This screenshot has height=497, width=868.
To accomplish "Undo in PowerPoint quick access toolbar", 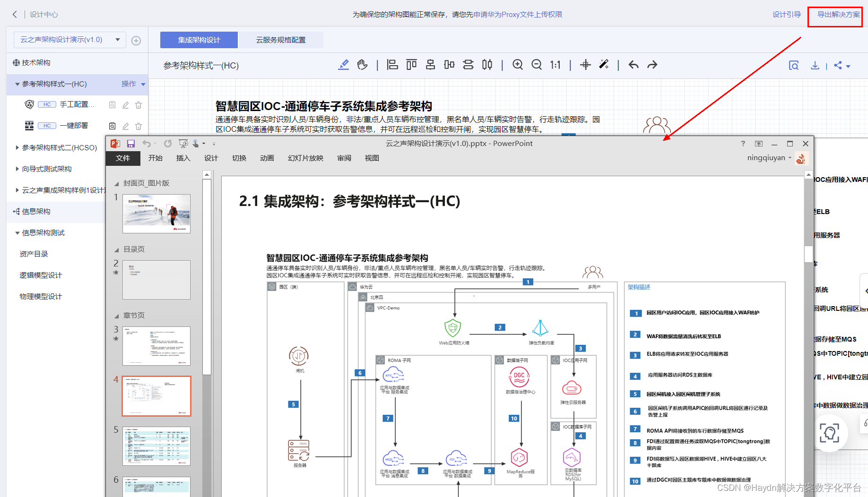I will tap(147, 144).
